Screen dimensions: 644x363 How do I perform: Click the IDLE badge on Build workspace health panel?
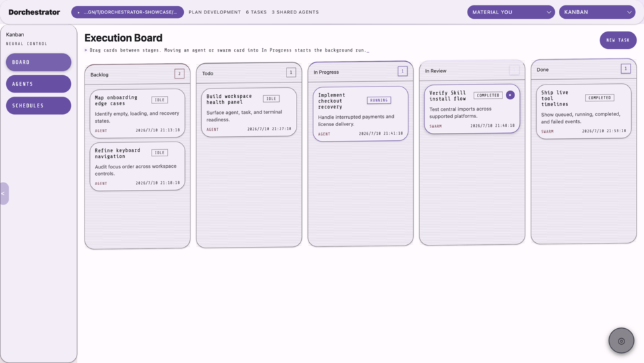pos(271,99)
